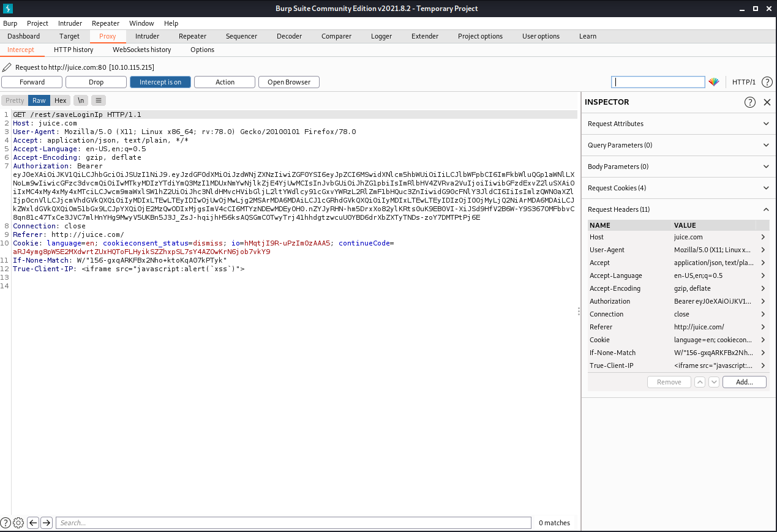Click the Action button
Image resolution: width=777 pixels, height=532 pixels.
coord(225,82)
